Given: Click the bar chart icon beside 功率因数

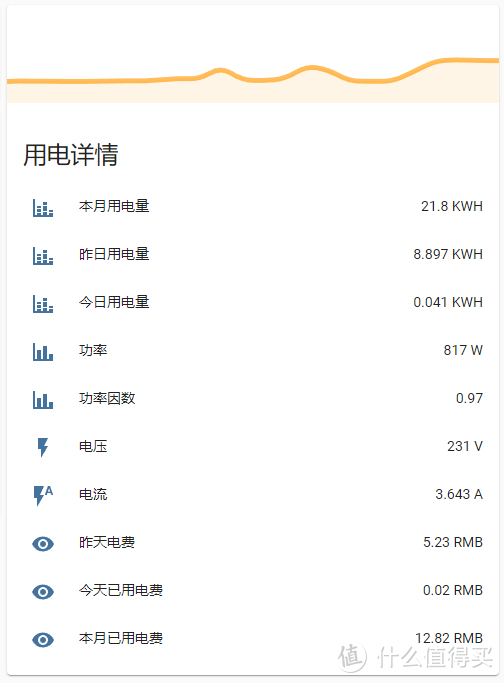Looking at the screenshot, I should [x=43, y=400].
